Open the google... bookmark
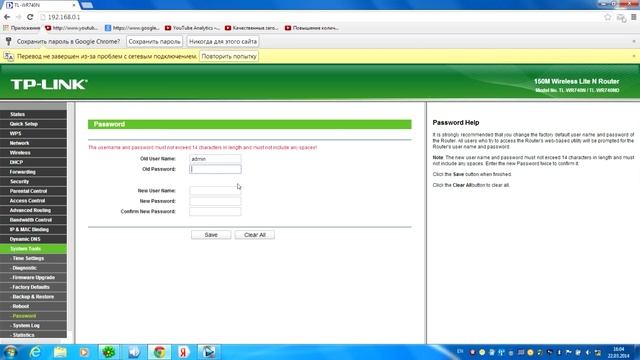 tap(132, 28)
